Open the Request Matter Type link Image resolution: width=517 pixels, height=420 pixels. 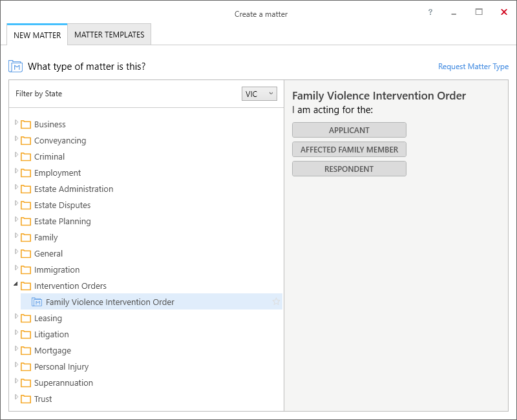(473, 67)
